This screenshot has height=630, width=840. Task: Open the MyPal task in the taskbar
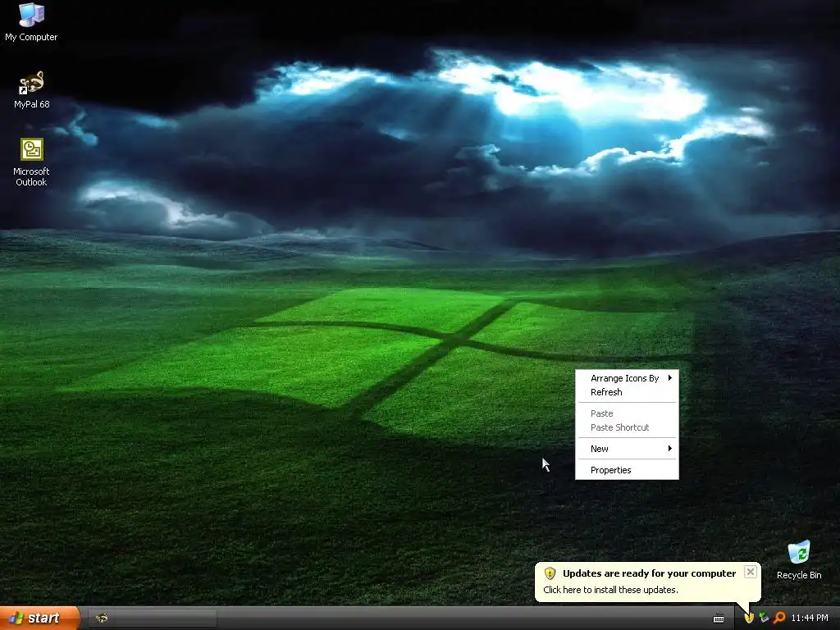click(152, 619)
